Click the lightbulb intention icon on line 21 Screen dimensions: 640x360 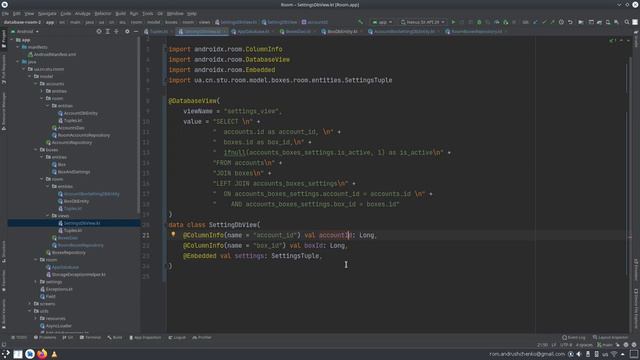(x=173, y=235)
